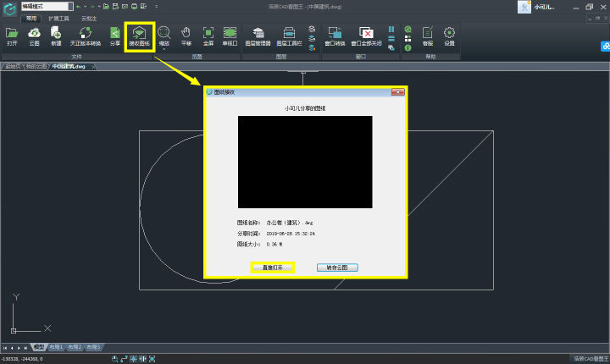Image resolution: width=610 pixels, height=364 pixels.
Task: Select the 天正版本转换 conversion tool
Action: click(x=85, y=36)
